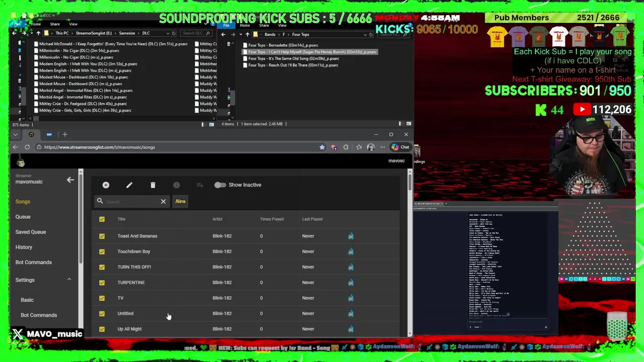Open the Queue page in sidebar
Viewport: 644px width, 362px height.
coord(23,217)
